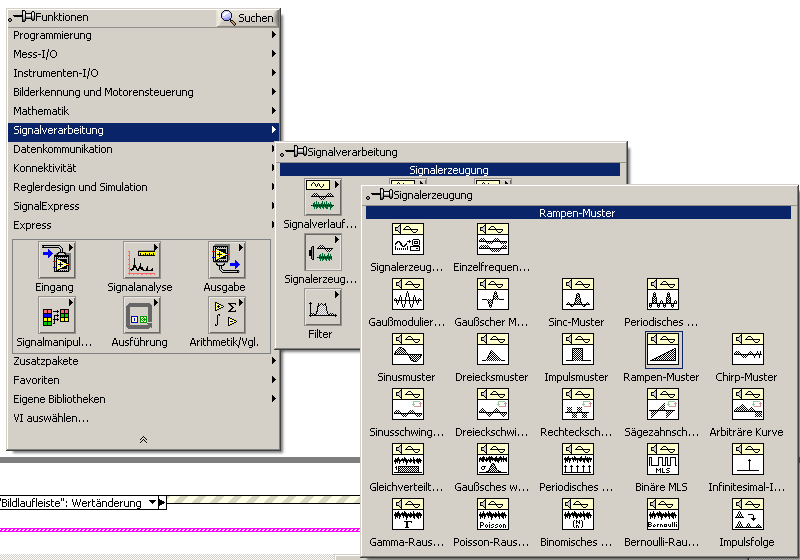800x560 pixels.
Task: Pin the Signalerzeugung palette with thumbtack
Action: pos(380,194)
